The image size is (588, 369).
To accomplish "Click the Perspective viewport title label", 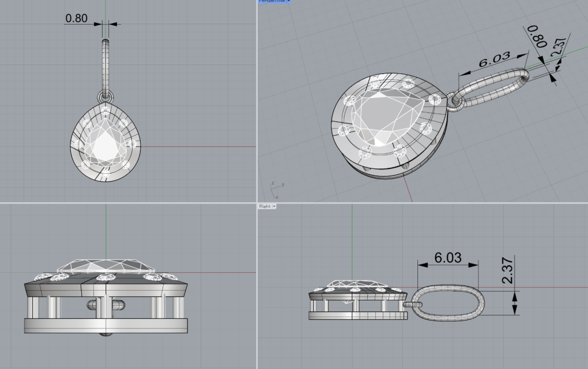I will [x=272, y=1].
